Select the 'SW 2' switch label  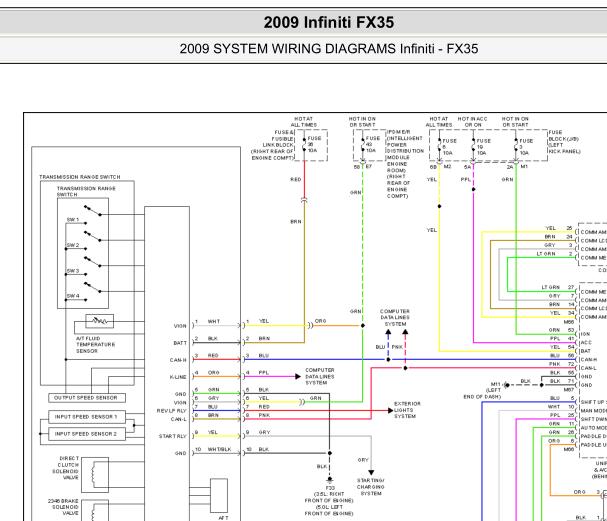73,245
